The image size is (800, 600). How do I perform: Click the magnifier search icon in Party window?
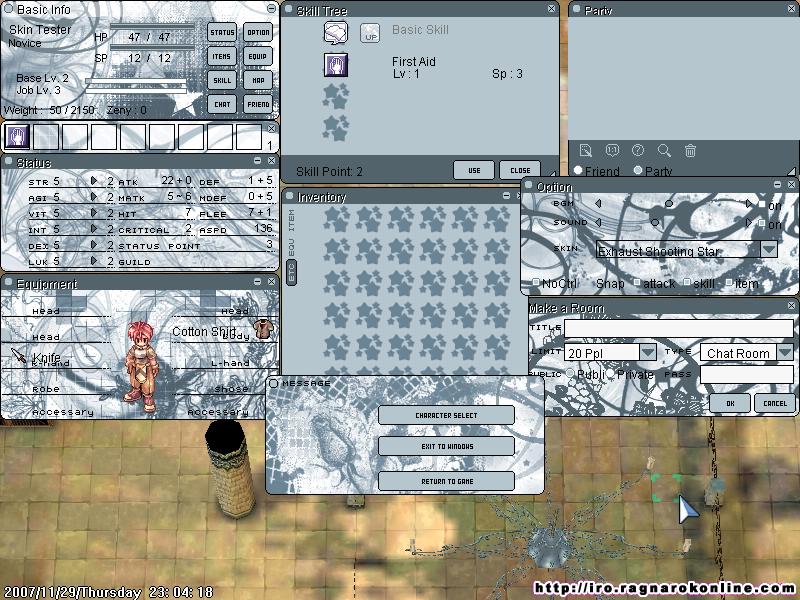pyautogui.click(x=664, y=151)
